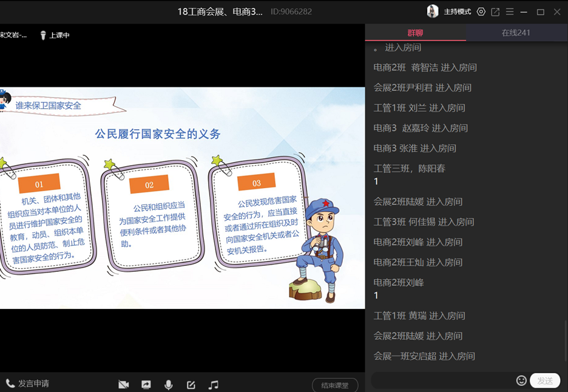Open the whiteboard edit tool icon

191,385
